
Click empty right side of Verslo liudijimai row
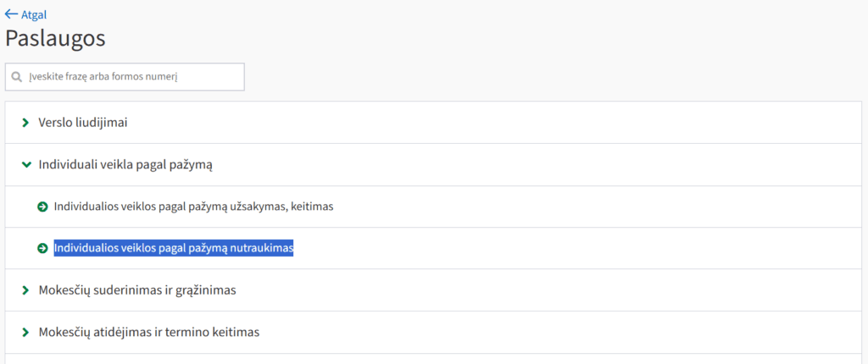pos(593,123)
